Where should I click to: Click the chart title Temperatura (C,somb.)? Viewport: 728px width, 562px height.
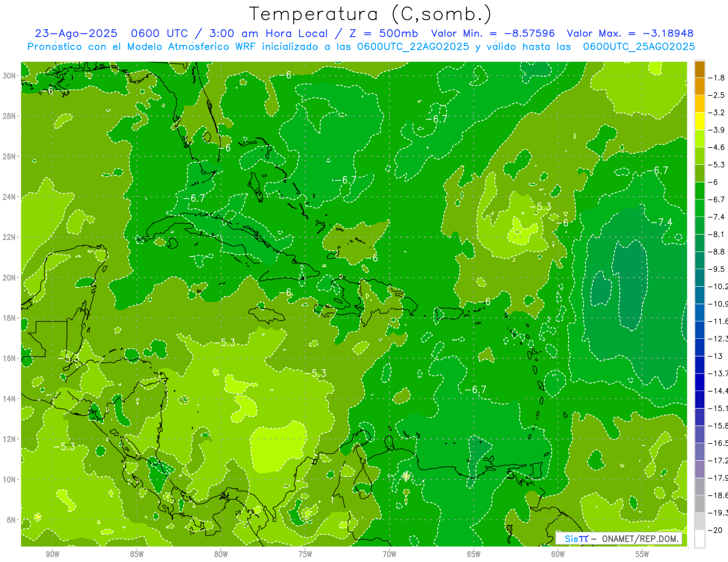371,14
